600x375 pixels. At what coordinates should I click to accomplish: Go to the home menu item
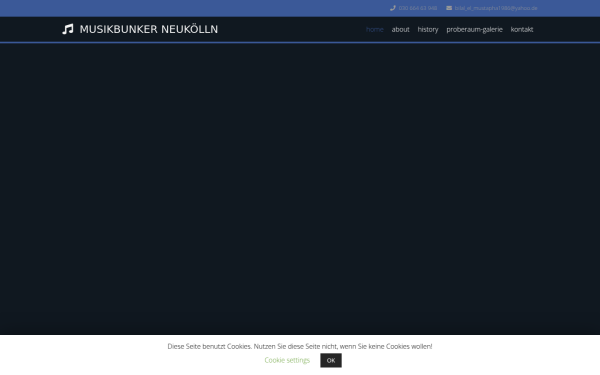point(375,29)
